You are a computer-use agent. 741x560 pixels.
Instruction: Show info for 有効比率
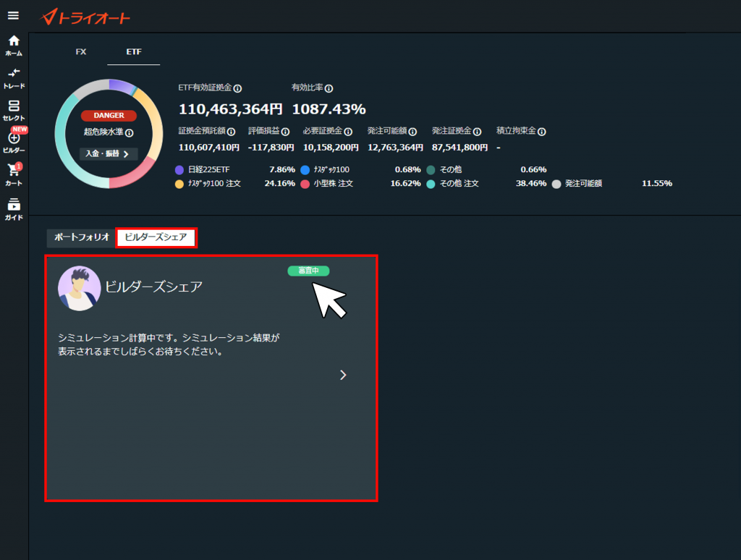pyautogui.click(x=329, y=88)
